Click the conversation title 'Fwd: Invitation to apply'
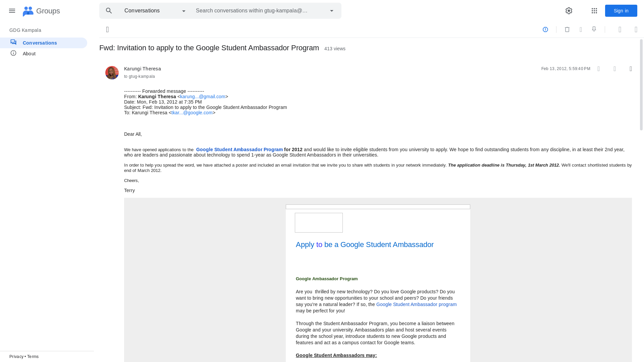The height and width of the screenshot is (362, 644). point(209,48)
